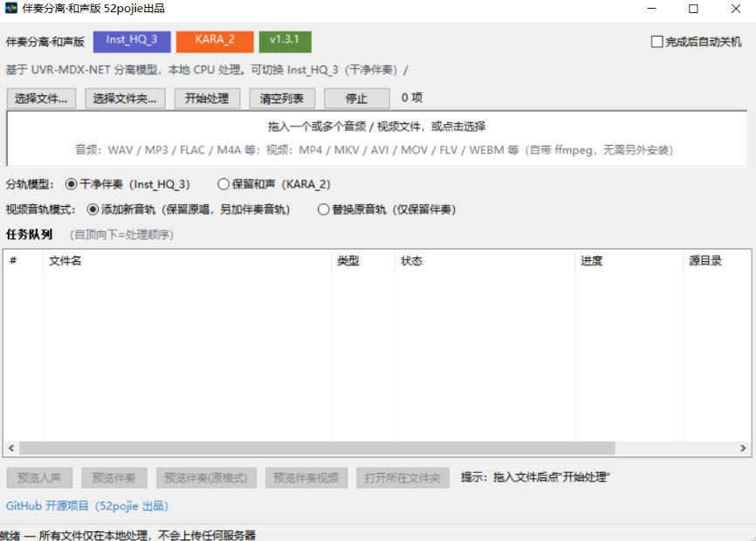Image resolution: width=756 pixels, height=541 pixels.
Task: Click the 任务队列 heading text
Action: pos(30,235)
